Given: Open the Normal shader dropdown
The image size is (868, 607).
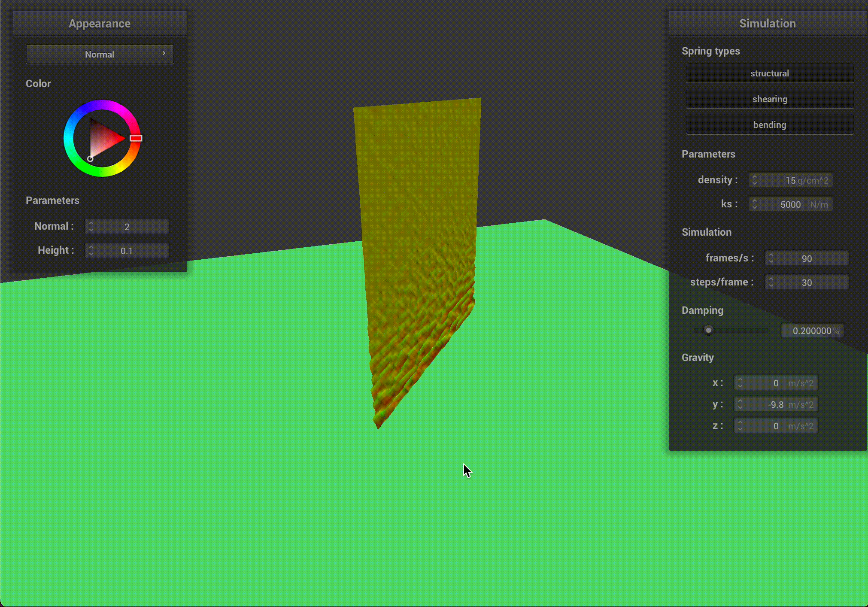Looking at the screenshot, I should click(100, 55).
